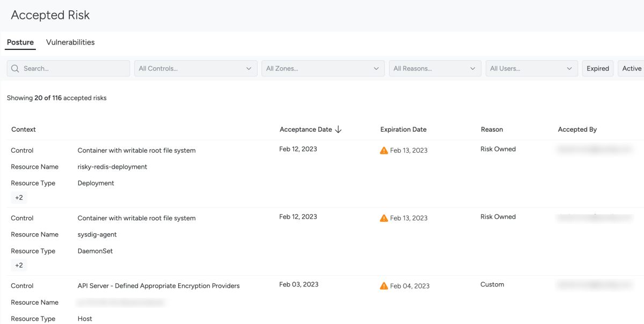Toggle the Active filter
Viewport: 644px width, 324px height.
coord(632,68)
